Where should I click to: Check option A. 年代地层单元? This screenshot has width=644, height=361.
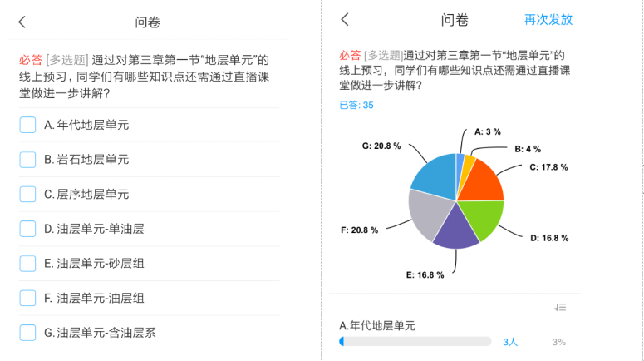[28, 125]
